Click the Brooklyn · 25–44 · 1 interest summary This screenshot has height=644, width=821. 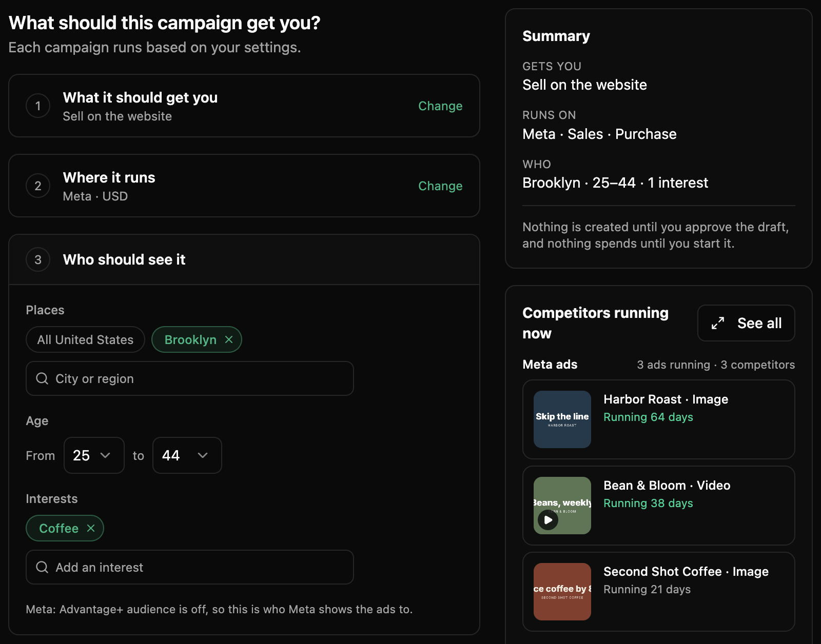(615, 183)
